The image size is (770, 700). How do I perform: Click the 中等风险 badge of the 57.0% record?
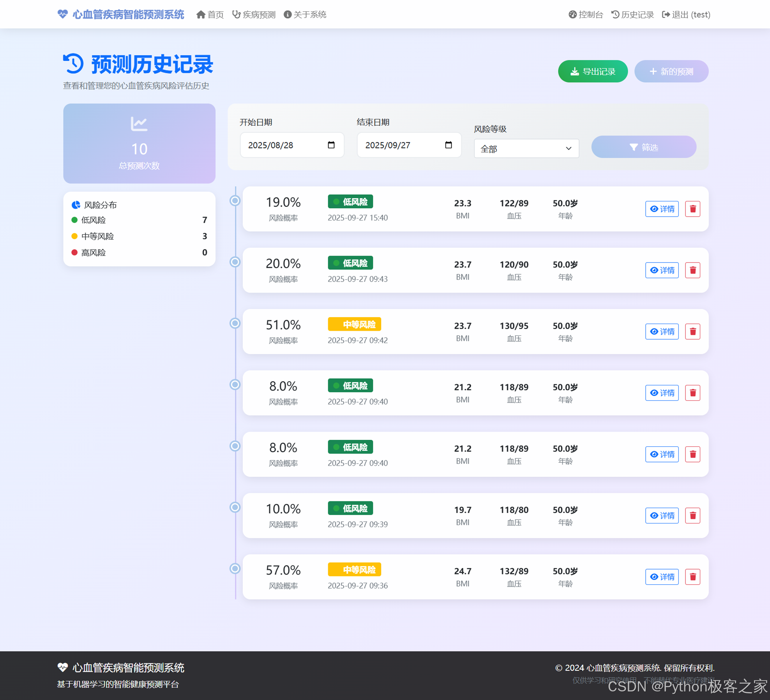click(x=354, y=570)
